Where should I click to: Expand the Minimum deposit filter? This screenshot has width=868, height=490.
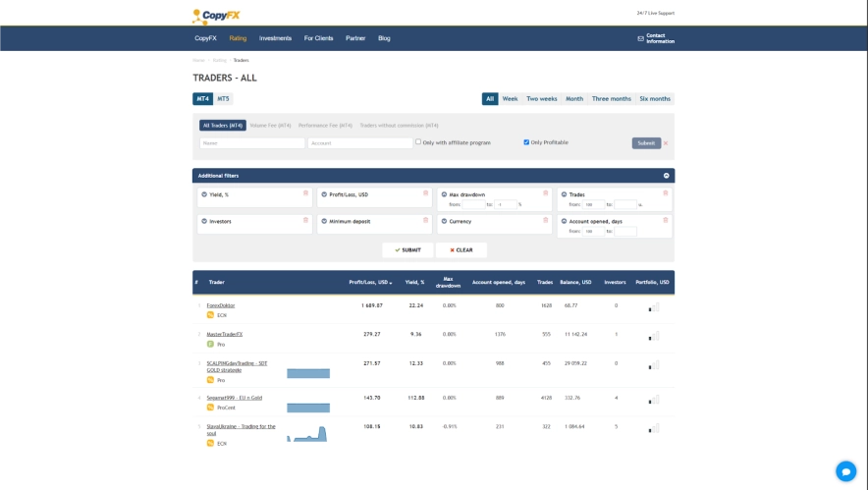324,221
